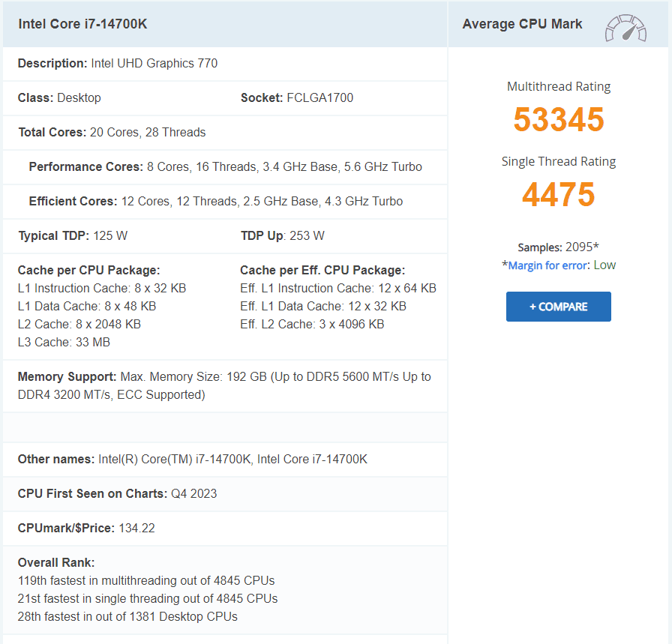The width and height of the screenshot is (672, 644).
Task: Click Eff. L2 Cache: 3 x 4096 KB
Action: pyautogui.click(x=312, y=325)
